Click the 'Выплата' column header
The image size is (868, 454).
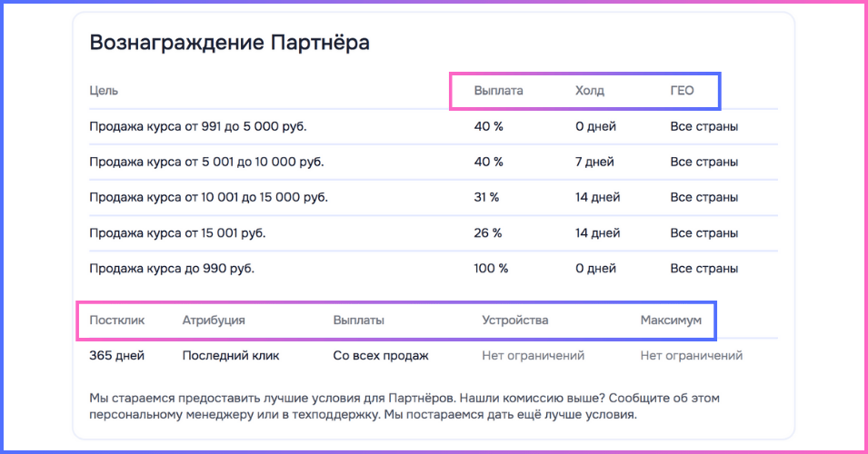pos(498,91)
